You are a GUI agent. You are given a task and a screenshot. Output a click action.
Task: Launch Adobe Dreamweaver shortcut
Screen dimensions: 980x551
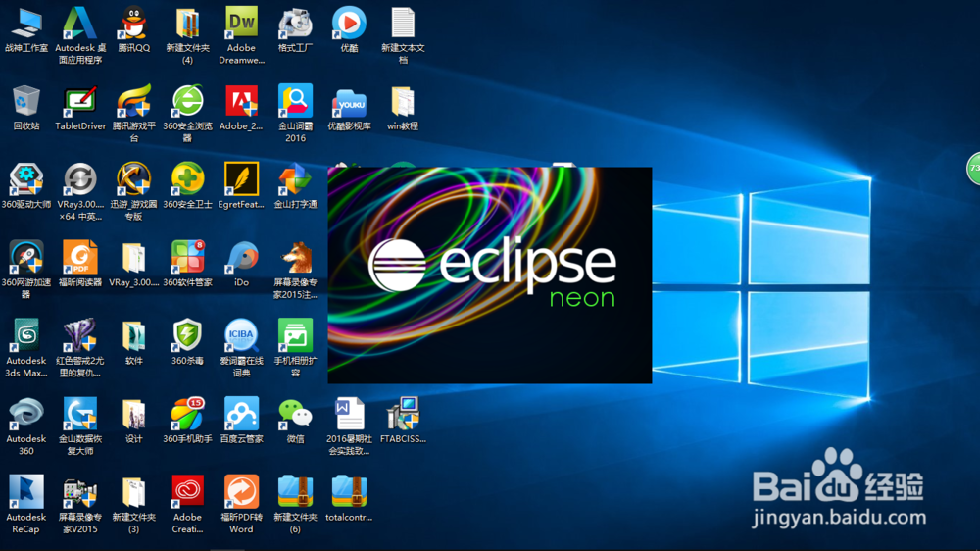point(241,24)
